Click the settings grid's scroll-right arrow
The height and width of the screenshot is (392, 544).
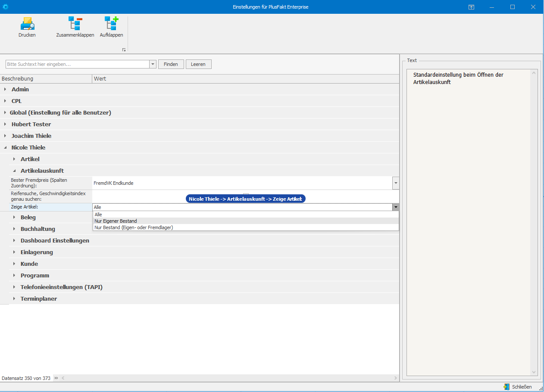point(396,378)
